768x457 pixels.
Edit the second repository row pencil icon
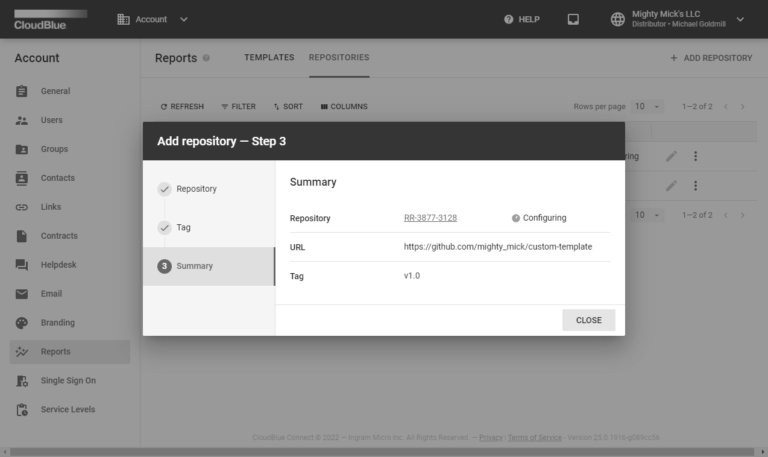[x=672, y=186]
